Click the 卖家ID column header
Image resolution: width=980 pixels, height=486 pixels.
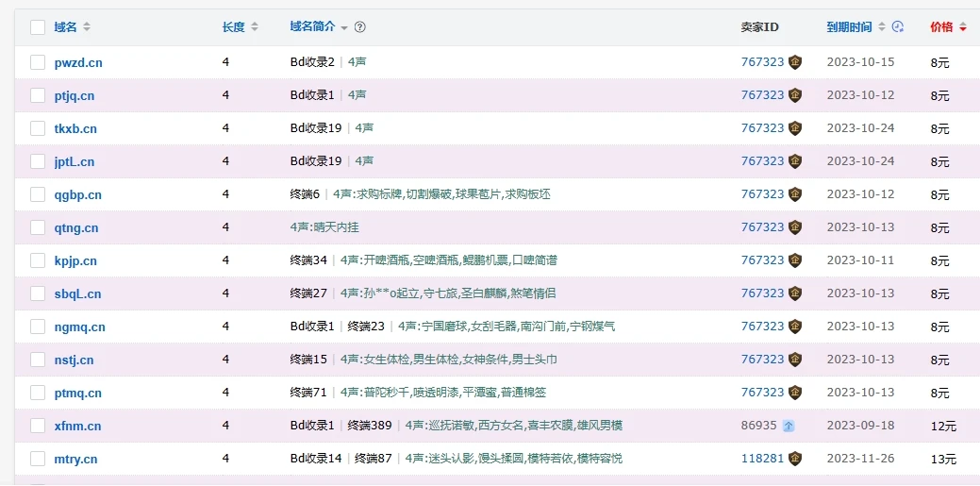[x=759, y=27]
